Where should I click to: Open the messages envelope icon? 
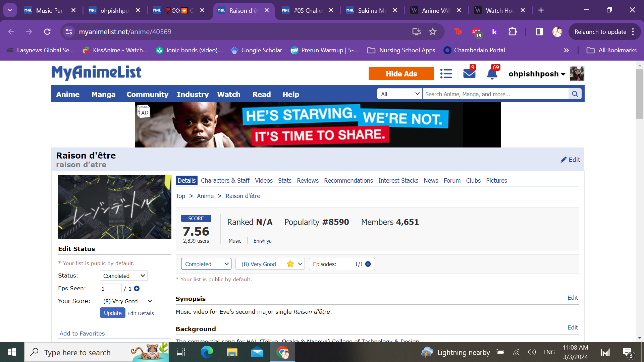[x=469, y=74]
